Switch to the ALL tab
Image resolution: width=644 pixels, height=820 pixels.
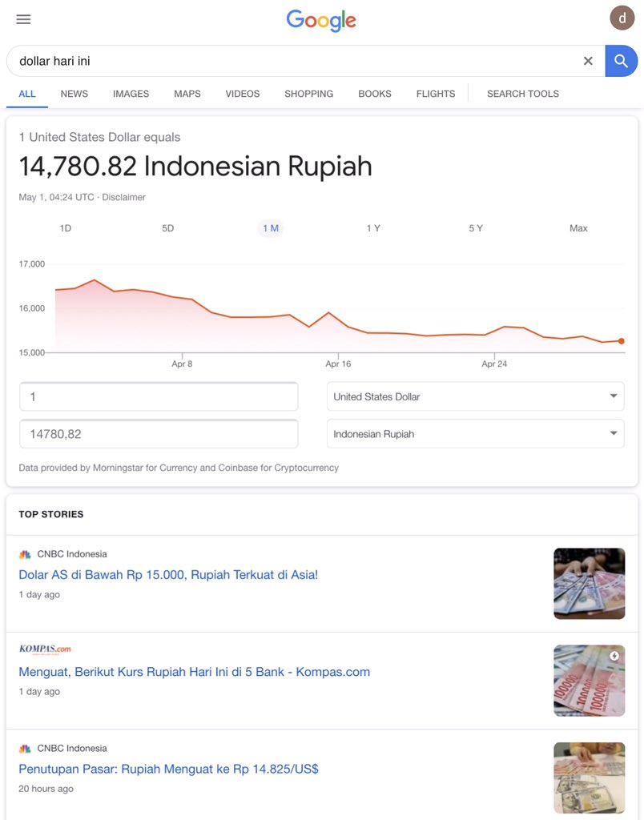[27, 94]
